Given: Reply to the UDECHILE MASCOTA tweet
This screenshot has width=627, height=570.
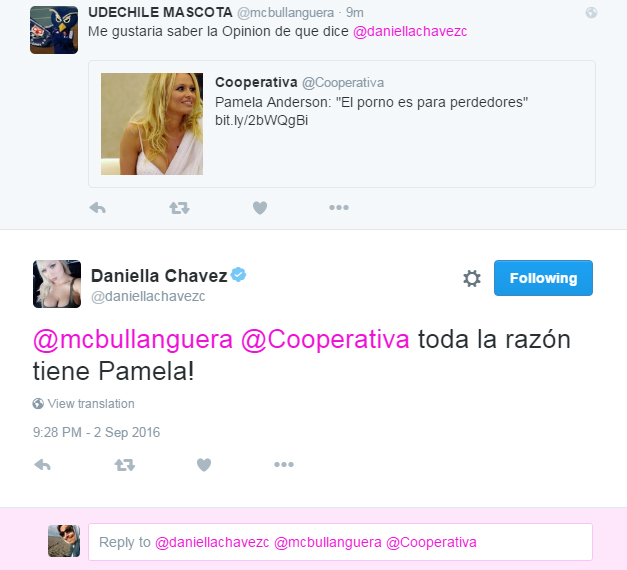Looking at the screenshot, I should click(98, 208).
